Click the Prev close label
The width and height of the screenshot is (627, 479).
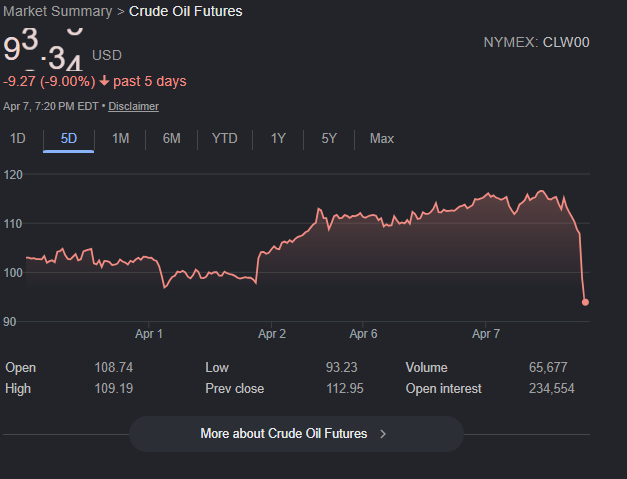click(x=235, y=388)
